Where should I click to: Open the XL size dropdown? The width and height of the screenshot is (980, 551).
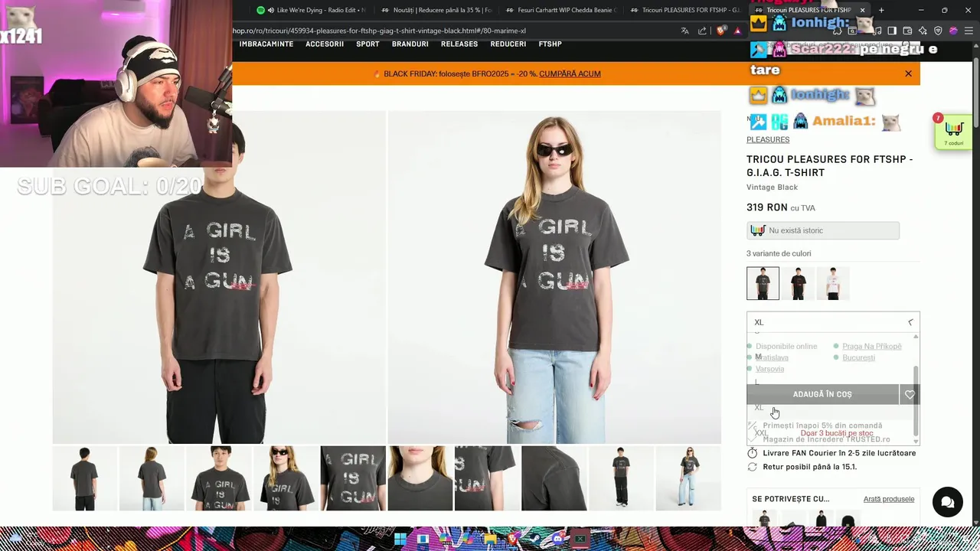(833, 322)
